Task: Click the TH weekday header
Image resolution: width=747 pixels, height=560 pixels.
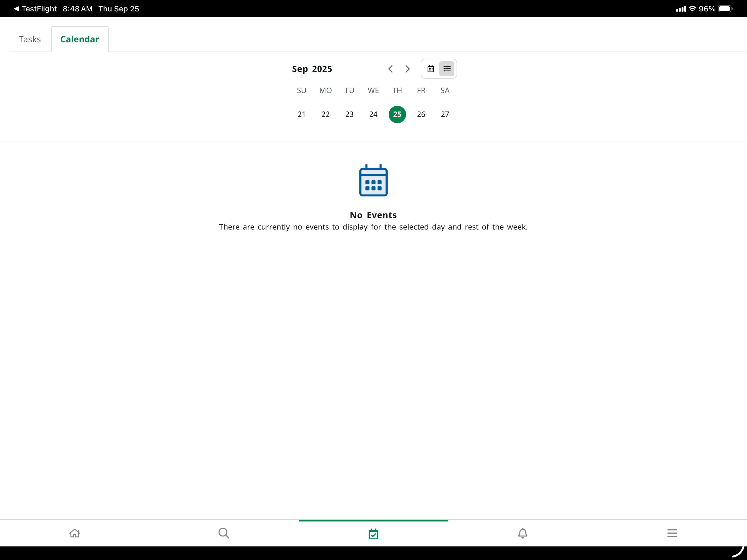Action: coord(397,90)
